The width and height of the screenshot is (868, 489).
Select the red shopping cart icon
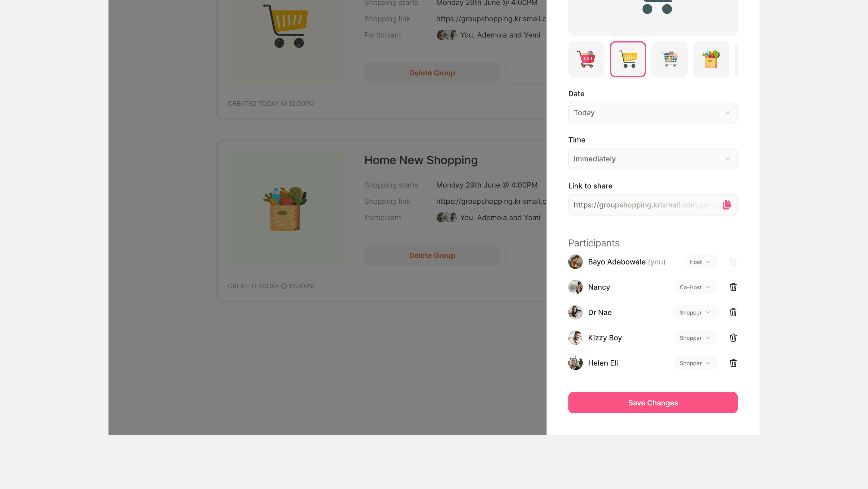point(586,59)
